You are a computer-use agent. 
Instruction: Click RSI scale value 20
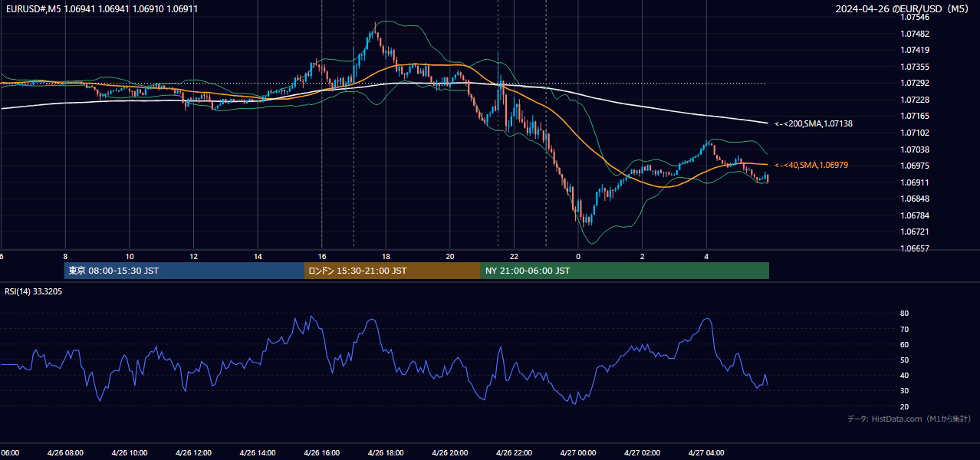coord(904,406)
